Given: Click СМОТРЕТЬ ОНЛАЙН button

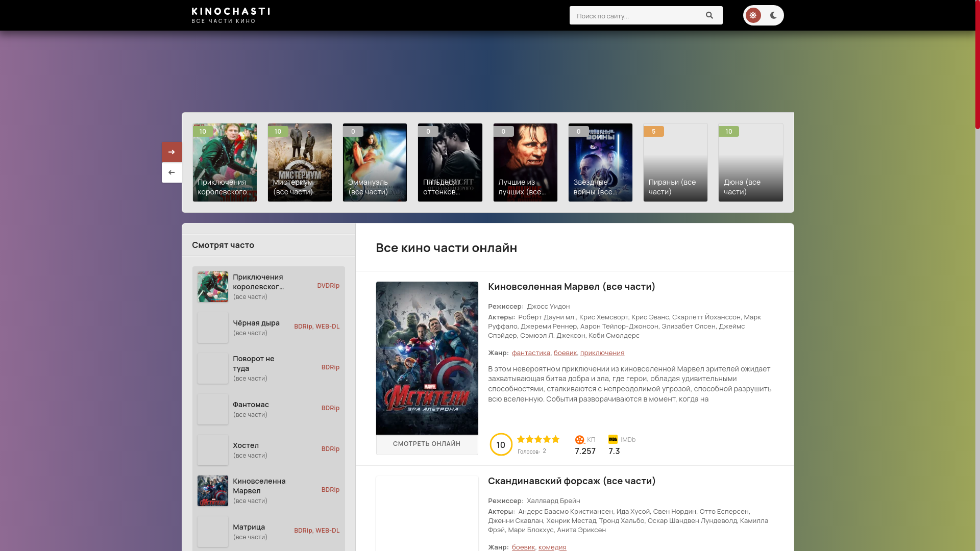Looking at the screenshot, I should click(x=427, y=444).
